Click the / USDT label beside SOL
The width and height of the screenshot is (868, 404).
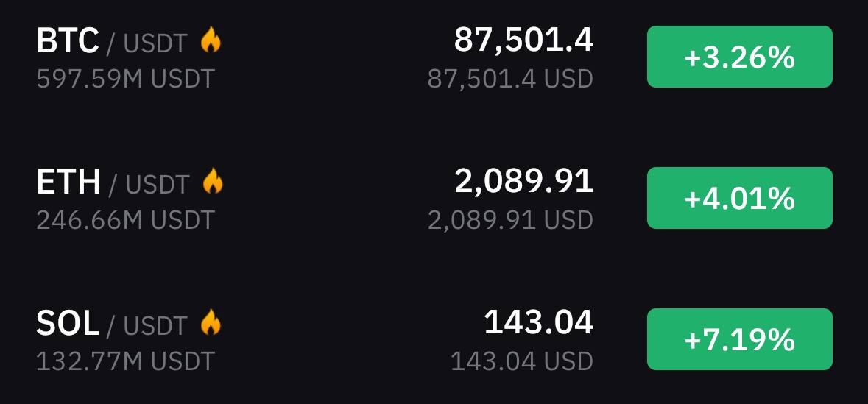[147, 326]
